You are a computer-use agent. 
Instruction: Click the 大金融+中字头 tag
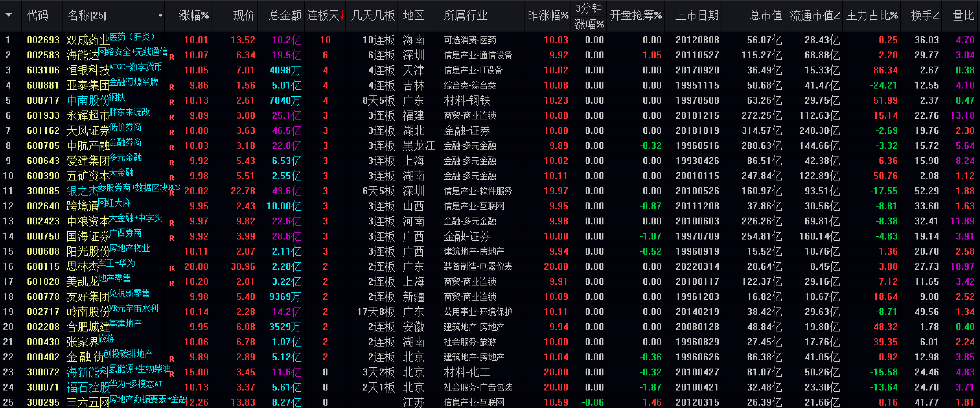click(x=136, y=218)
